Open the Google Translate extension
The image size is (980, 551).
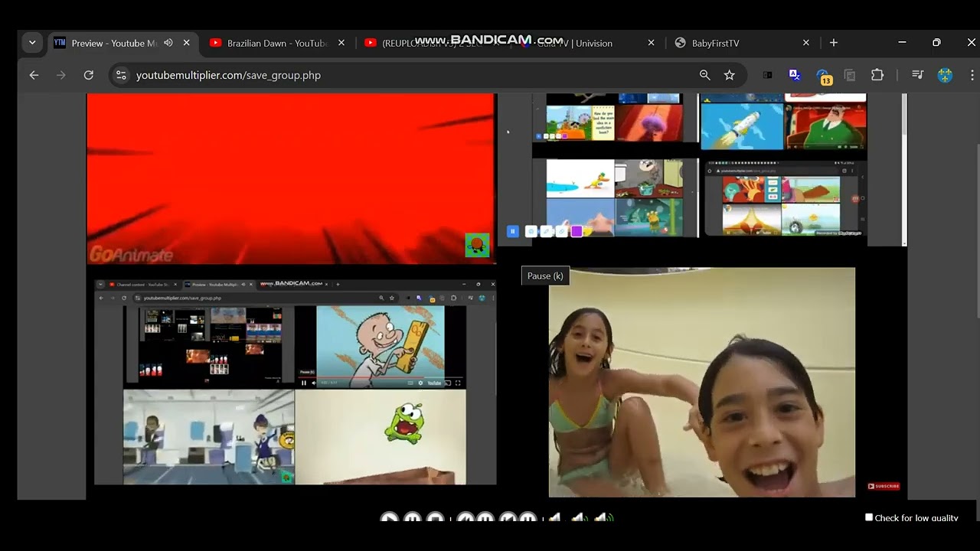(x=795, y=75)
